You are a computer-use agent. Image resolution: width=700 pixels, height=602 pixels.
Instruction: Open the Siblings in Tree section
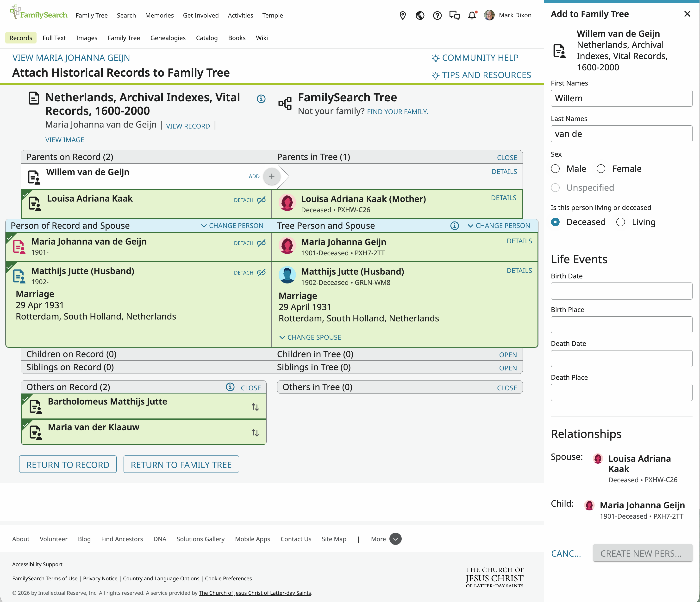click(x=508, y=368)
